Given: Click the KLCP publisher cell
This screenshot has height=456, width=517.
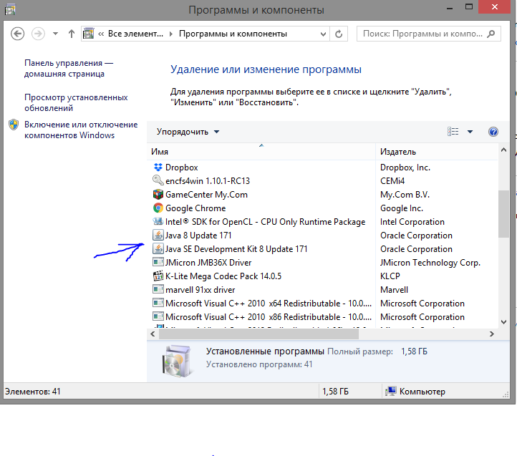Looking at the screenshot, I should click(x=390, y=276).
